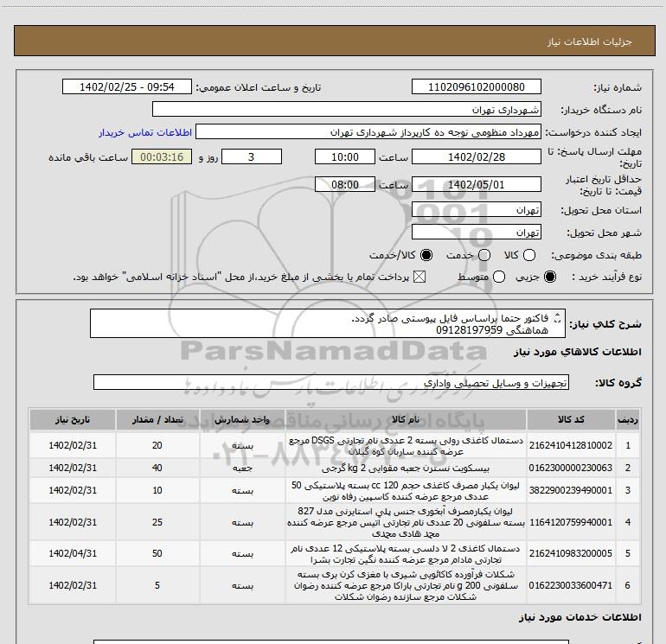Click the announcement date field 1402/02/25 - 09:54
666x644 pixels.
(x=127, y=86)
